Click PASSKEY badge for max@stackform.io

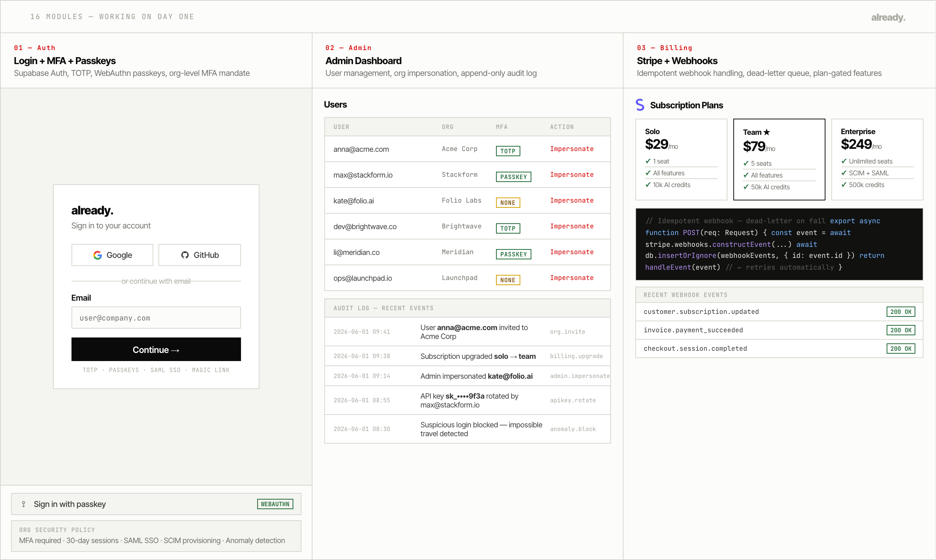point(514,176)
